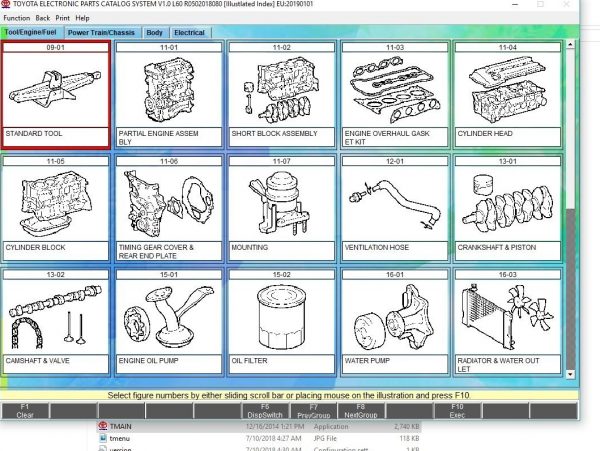Select the Mounting illustration
Viewport: 600px width, 451px height.
click(282, 204)
